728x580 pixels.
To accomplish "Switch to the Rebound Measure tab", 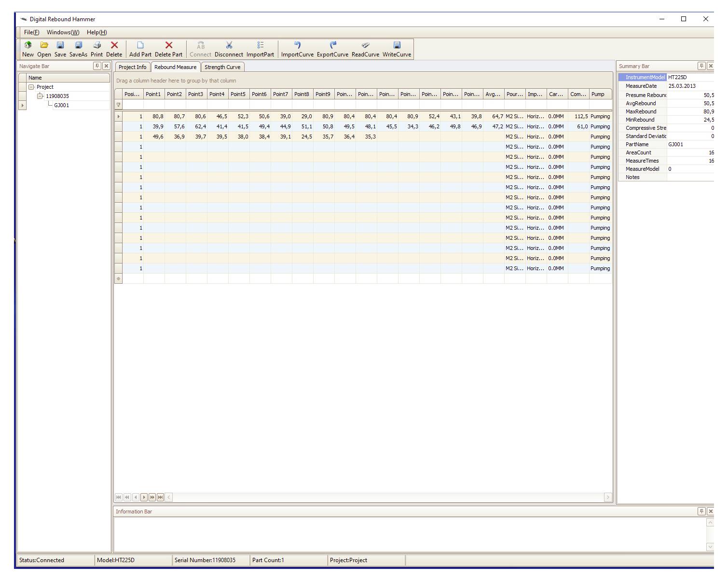I will point(175,67).
